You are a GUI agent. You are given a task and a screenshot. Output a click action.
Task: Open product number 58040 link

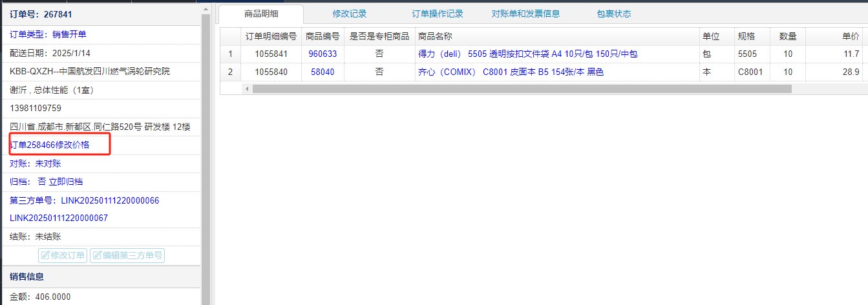tap(323, 72)
